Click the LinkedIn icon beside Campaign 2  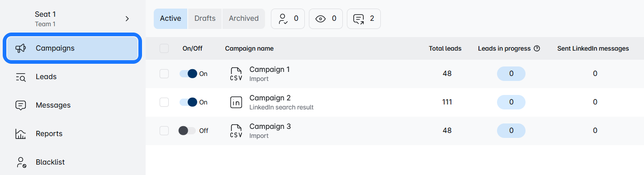[x=236, y=103]
